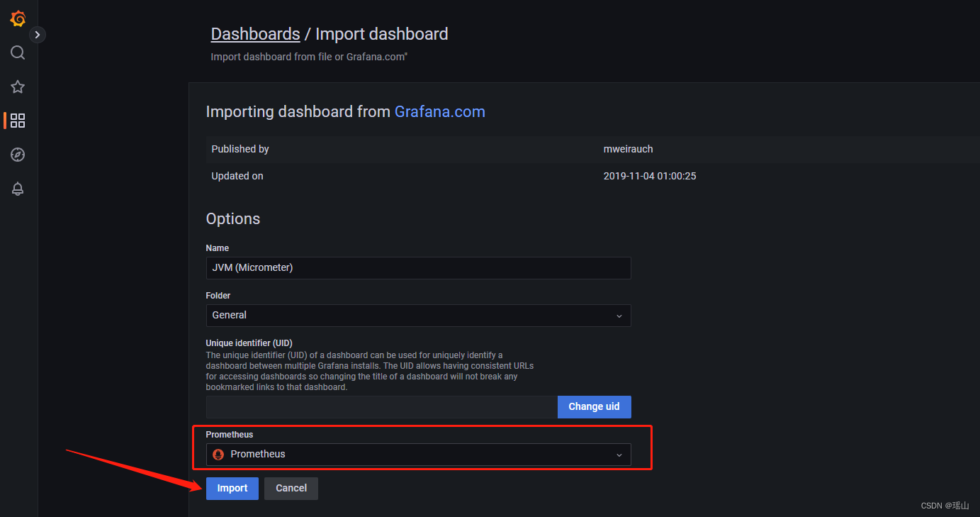Go to Dashboards breadcrumb link
980x517 pixels.
255,34
